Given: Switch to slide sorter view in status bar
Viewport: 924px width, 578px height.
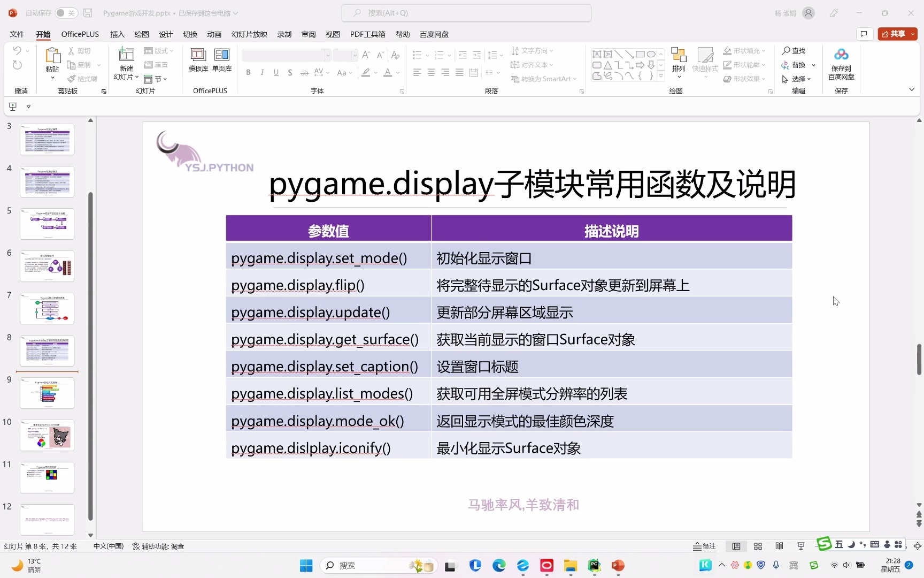Looking at the screenshot, I should point(758,546).
